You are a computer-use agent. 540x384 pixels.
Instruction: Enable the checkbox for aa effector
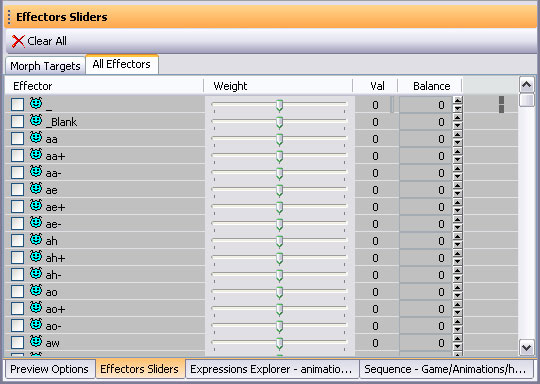[17, 138]
